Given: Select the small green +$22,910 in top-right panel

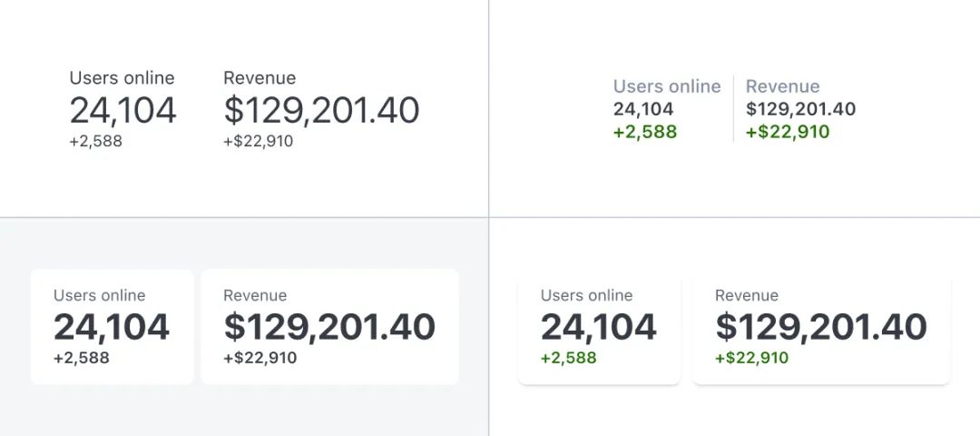Looking at the screenshot, I should [x=788, y=132].
